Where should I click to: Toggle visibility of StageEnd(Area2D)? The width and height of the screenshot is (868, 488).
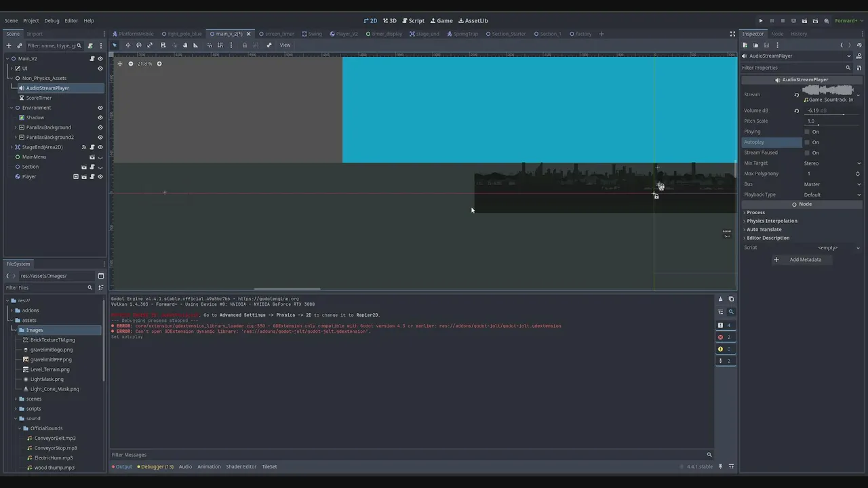click(100, 147)
